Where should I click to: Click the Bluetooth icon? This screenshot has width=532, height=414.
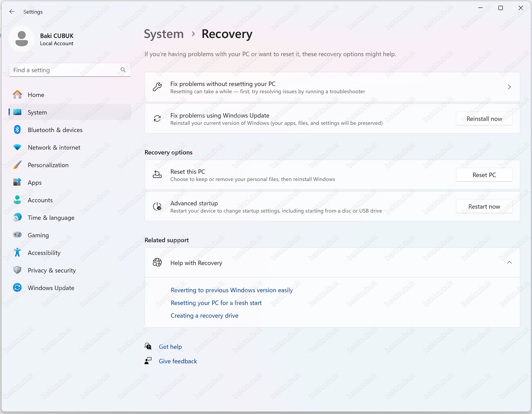pyautogui.click(x=17, y=130)
